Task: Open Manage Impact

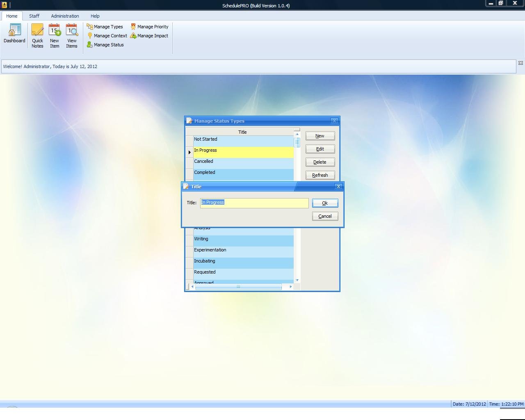Action: 149,36
